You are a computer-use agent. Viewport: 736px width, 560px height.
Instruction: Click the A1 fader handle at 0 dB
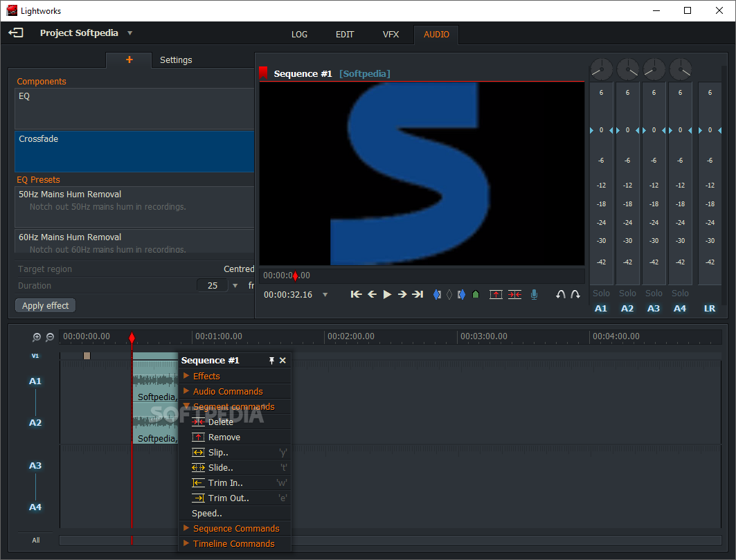pos(601,130)
